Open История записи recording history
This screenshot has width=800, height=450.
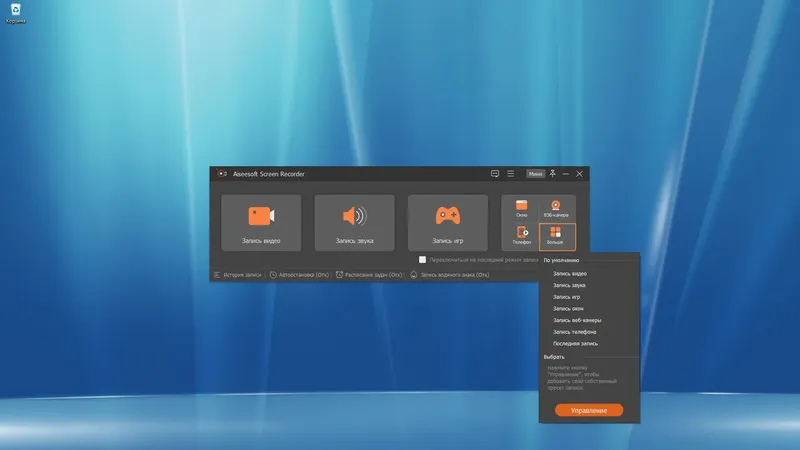(238, 275)
